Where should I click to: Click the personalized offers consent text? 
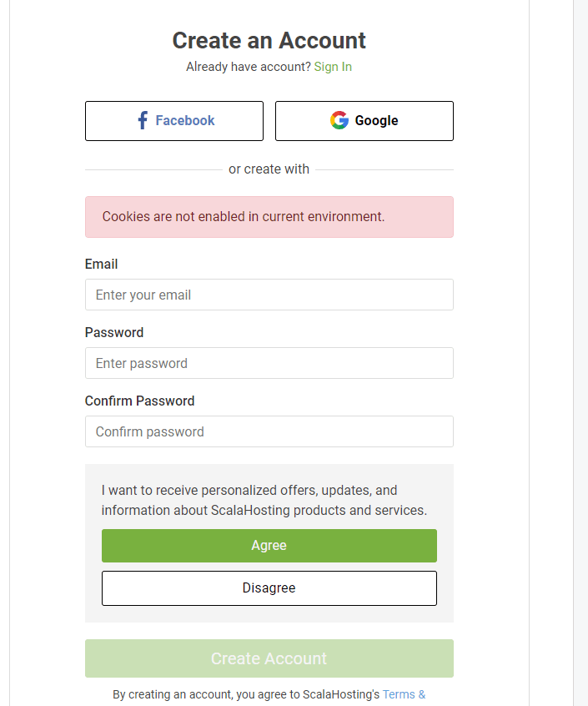coord(264,500)
